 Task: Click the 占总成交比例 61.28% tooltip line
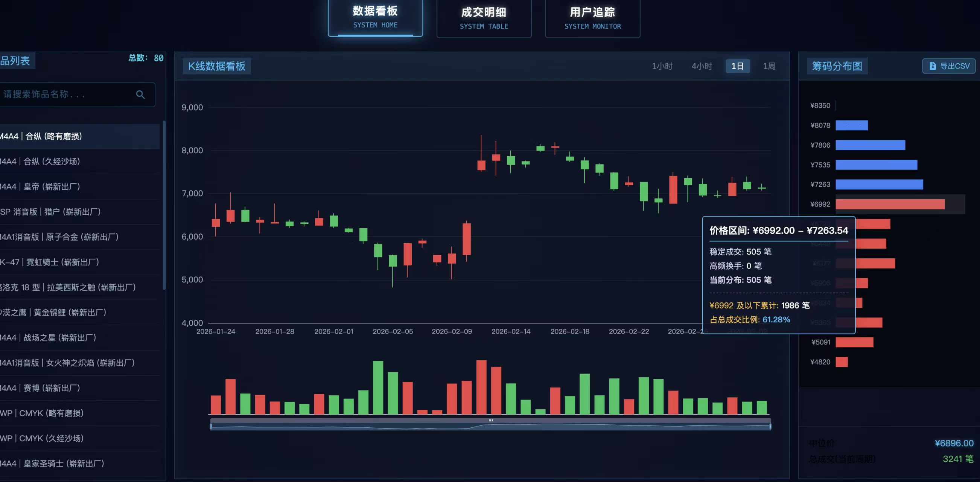(x=749, y=320)
